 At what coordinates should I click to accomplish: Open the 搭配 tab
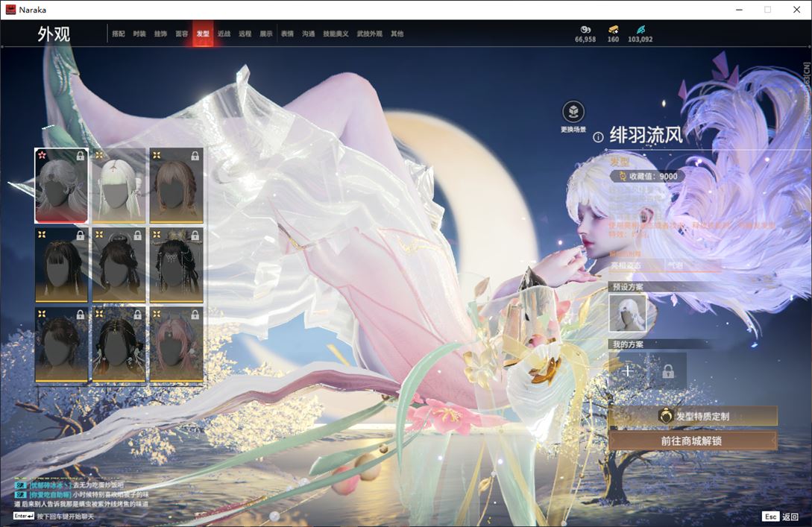pyautogui.click(x=119, y=34)
